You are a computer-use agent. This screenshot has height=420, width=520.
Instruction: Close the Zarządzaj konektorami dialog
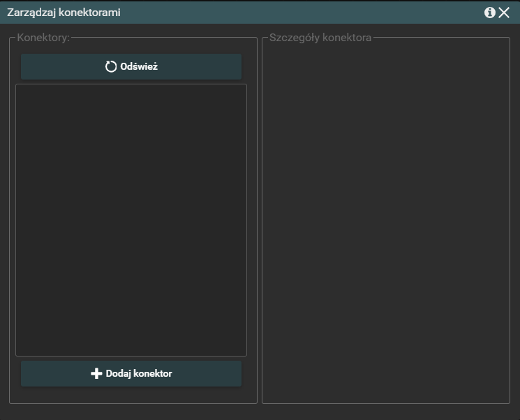pos(504,13)
